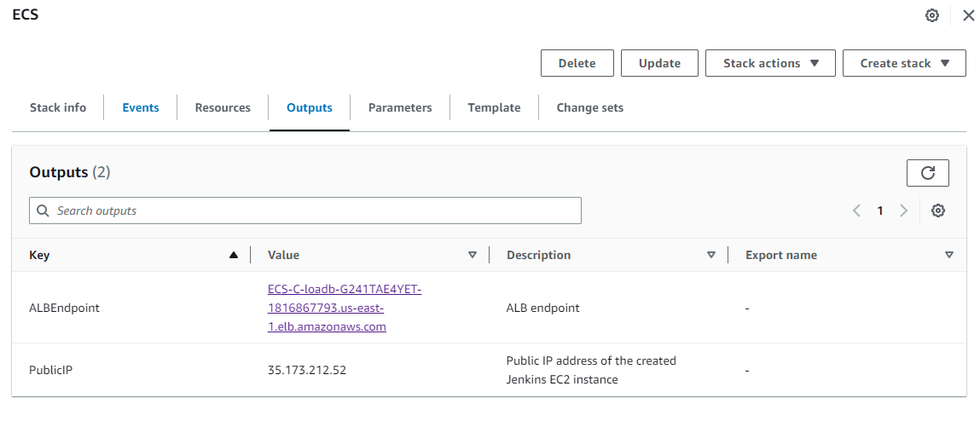This screenshot has width=980, height=421.
Task: Click the ECS stack title
Action: [26, 15]
